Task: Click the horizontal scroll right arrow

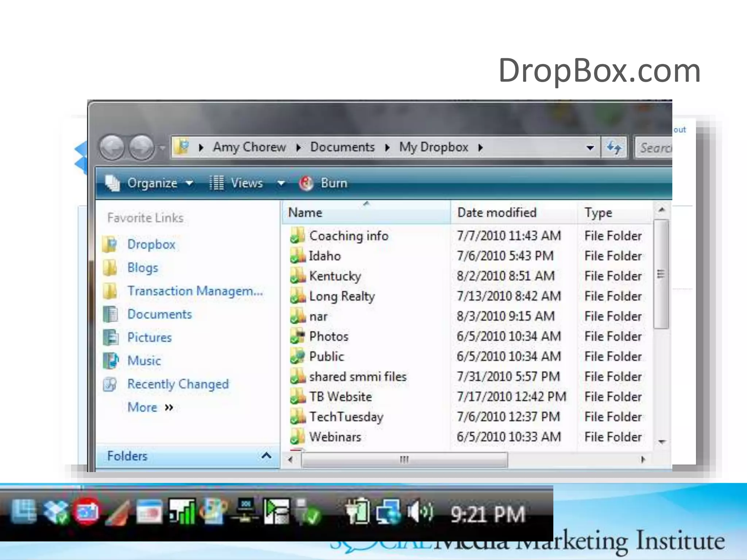Action: pos(643,459)
